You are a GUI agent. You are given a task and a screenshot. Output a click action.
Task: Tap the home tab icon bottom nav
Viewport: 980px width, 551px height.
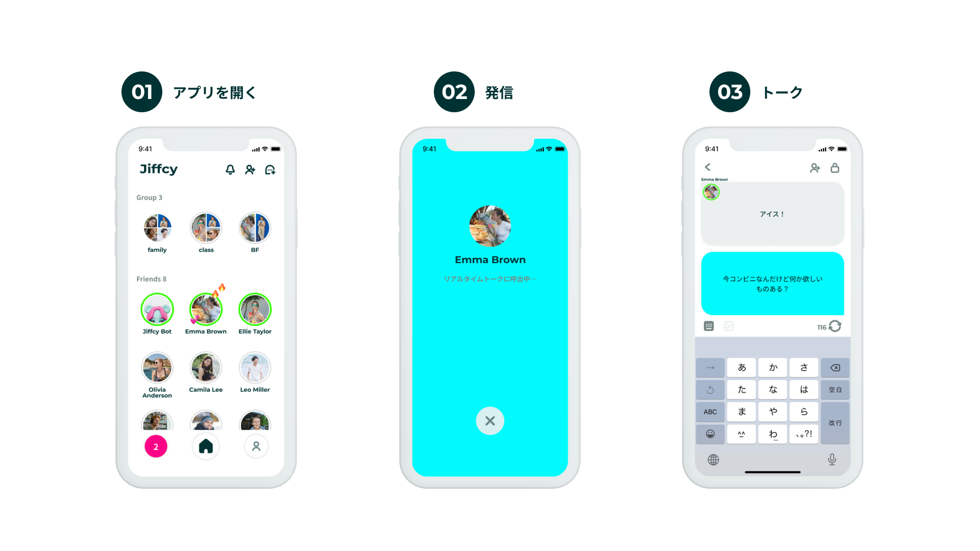tap(205, 445)
